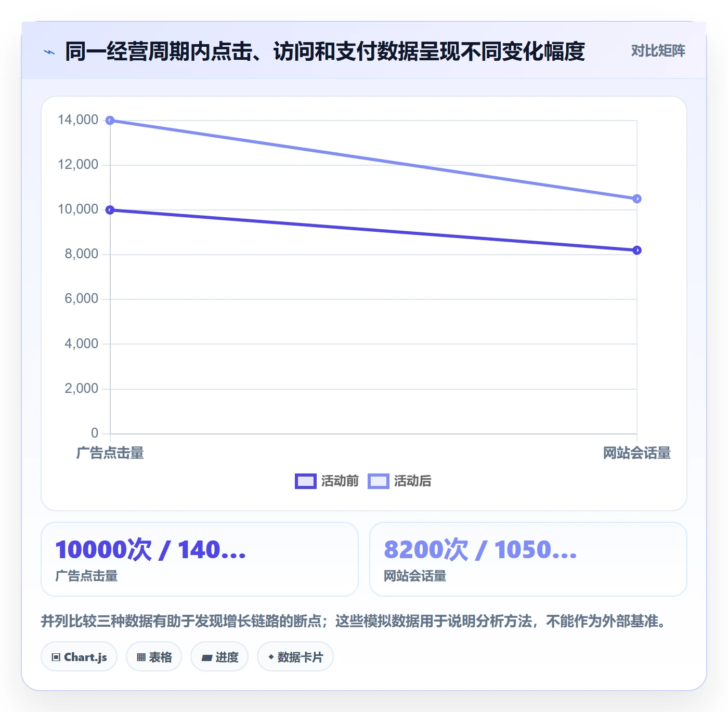
Task: Select the 进度 tag
Action: click(x=219, y=657)
